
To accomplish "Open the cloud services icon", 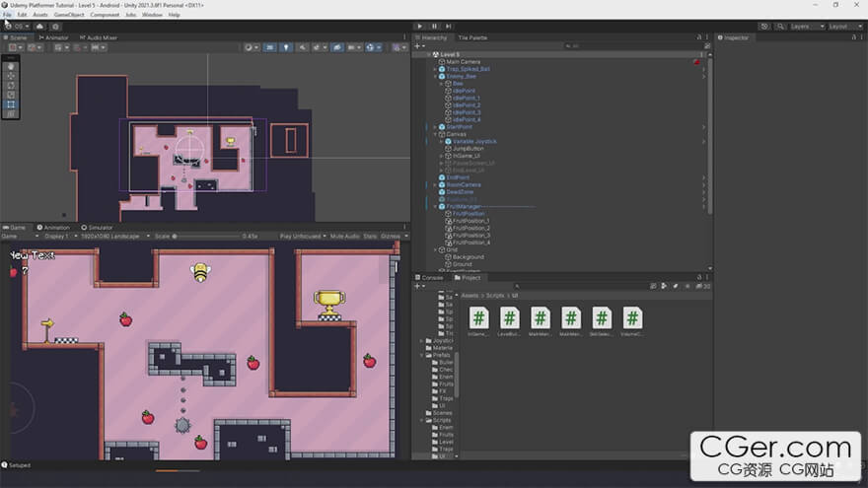I will [x=39, y=26].
